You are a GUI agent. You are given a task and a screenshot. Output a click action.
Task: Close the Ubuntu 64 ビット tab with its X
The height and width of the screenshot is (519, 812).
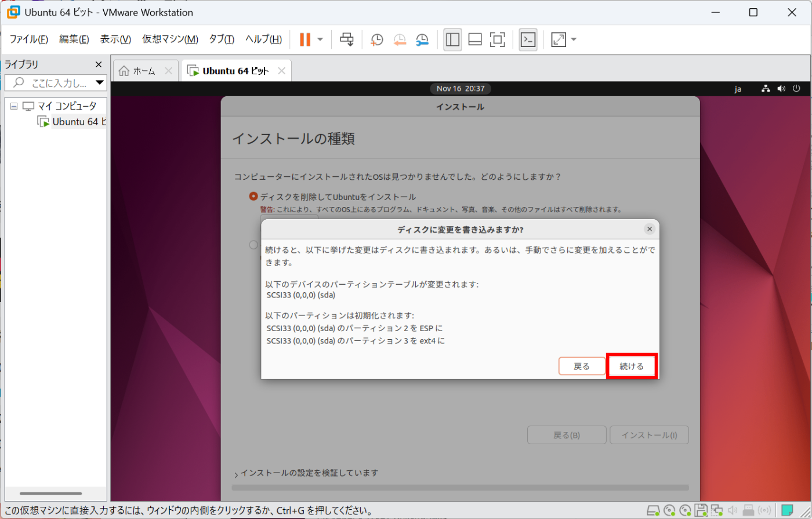281,71
